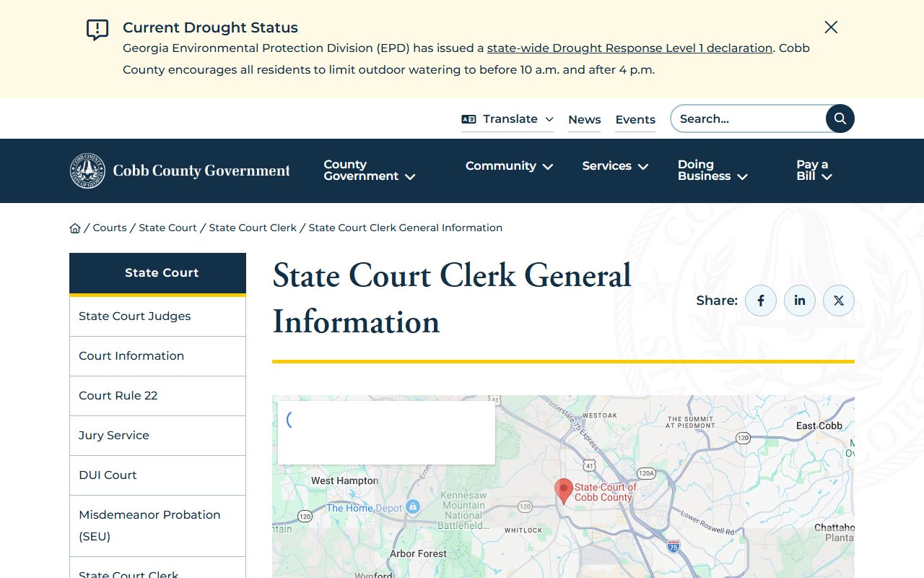Click the chevron beside Community
The height and width of the screenshot is (578, 924).
(x=548, y=167)
